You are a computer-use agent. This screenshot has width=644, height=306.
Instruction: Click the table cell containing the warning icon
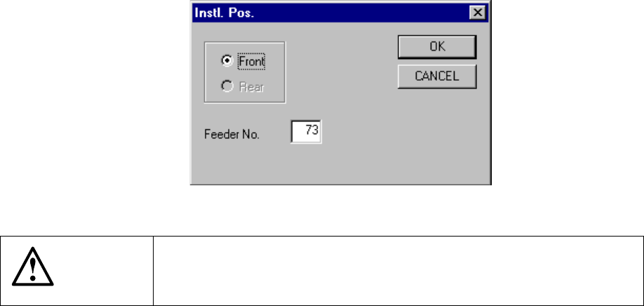pyautogui.click(x=76, y=271)
